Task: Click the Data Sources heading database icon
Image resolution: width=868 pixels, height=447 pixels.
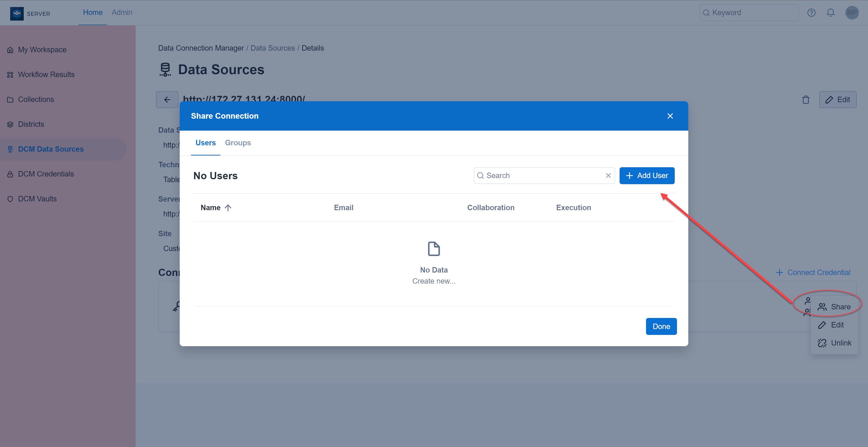Action: click(x=165, y=70)
